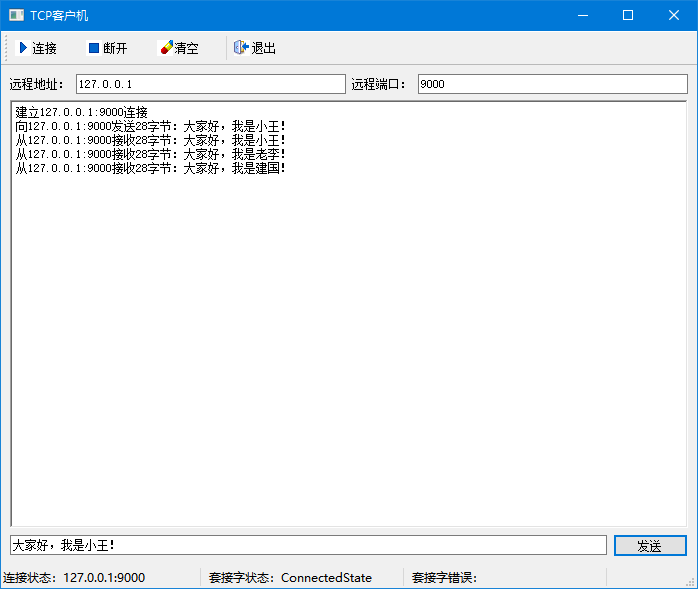Maximize the TCP客户机 window
The height and width of the screenshot is (589, 698).
[x=628, y=15]
